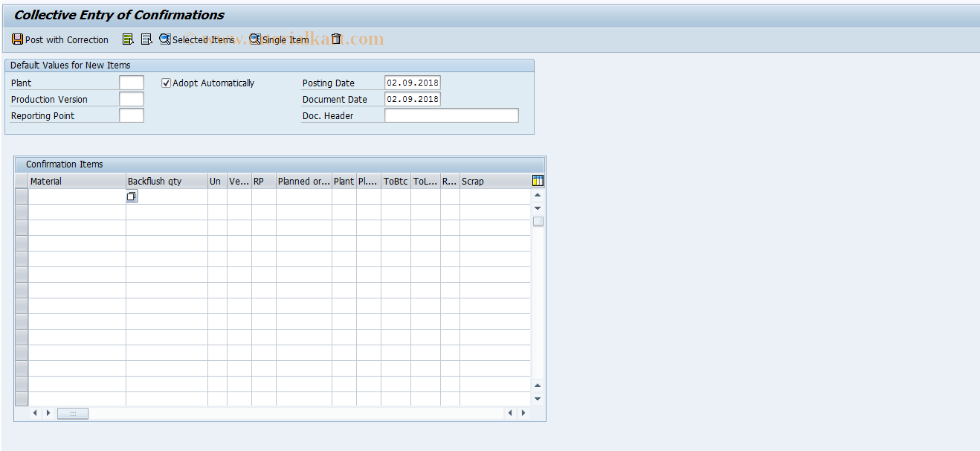Select the green list processing icon on toolbar
The image size is (980, 451).
[127, 39]
